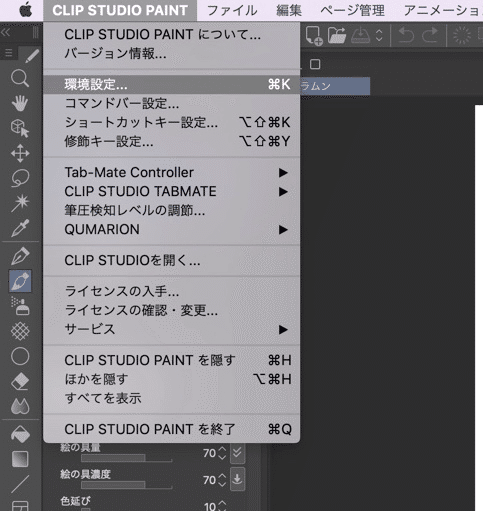Toggle the 絵の具濃度 download arrow button
This screenshot has width=483, height=511.
pyautogui.click(x=238, y=479)
